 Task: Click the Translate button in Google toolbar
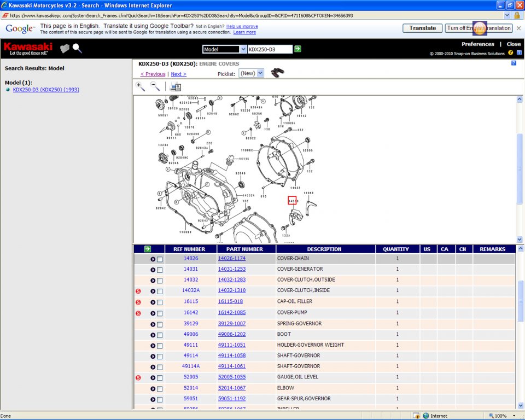(422, 28)
